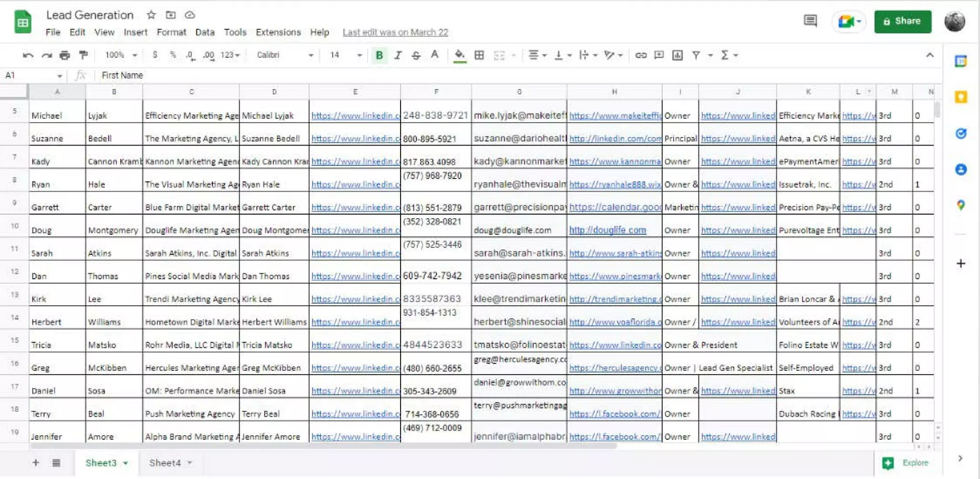Click the print icon in toolbar
The height and width of the screenshot is (479, 980).
coord(65,56)
